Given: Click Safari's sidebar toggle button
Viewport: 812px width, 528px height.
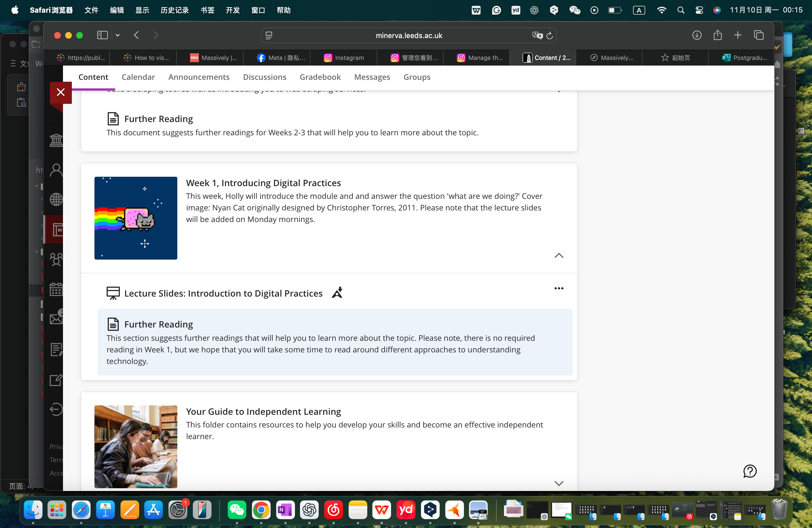Looking at the screenshot, I should tap(102, 35).
